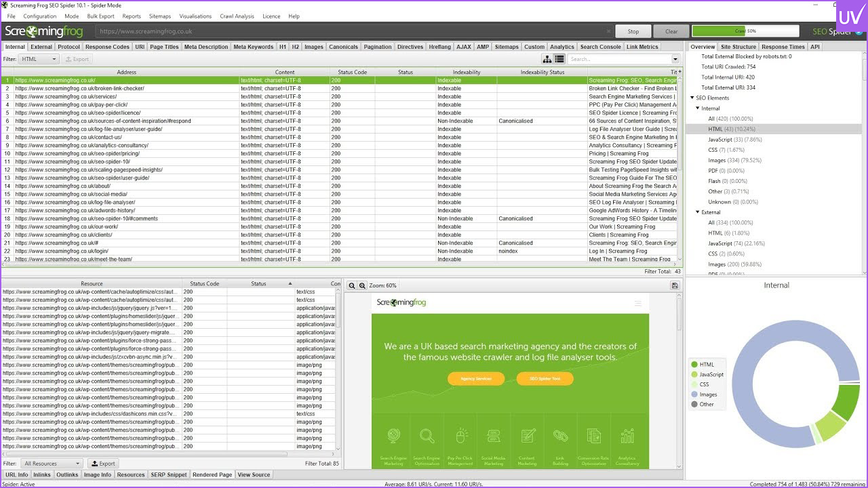
Task: Click the add column plus icon
Action: (679, 72)
